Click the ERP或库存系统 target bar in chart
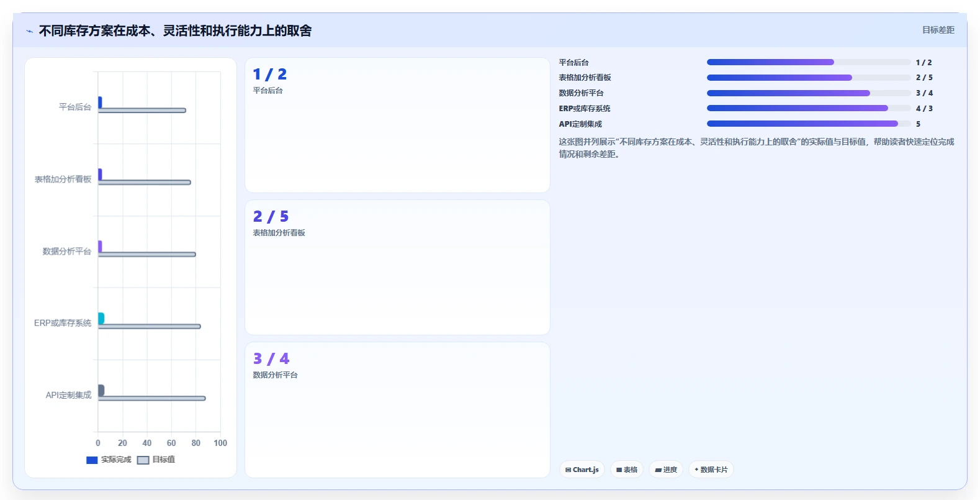Screen dimensions: 980x500 pos(150,326)
